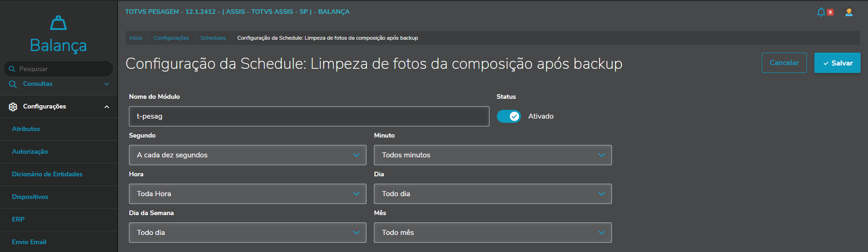
Task: Open the Dia da Semana dropdown
Action: (247, 233)
